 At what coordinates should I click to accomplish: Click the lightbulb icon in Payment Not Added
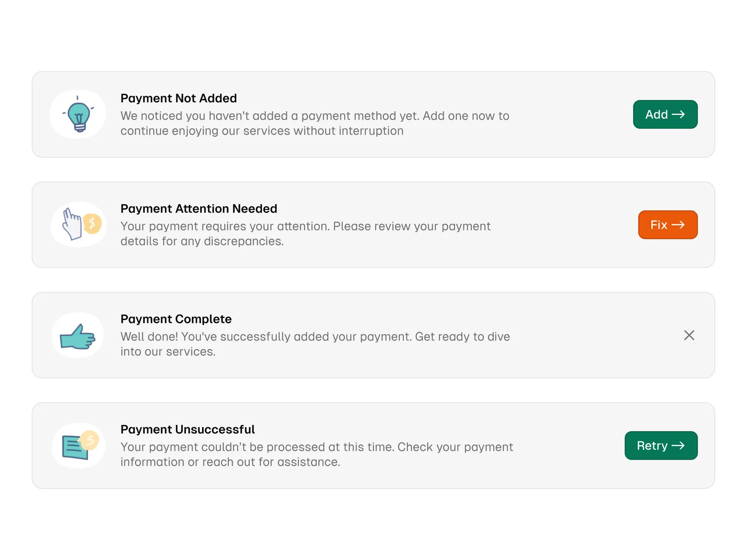[78, 114]
